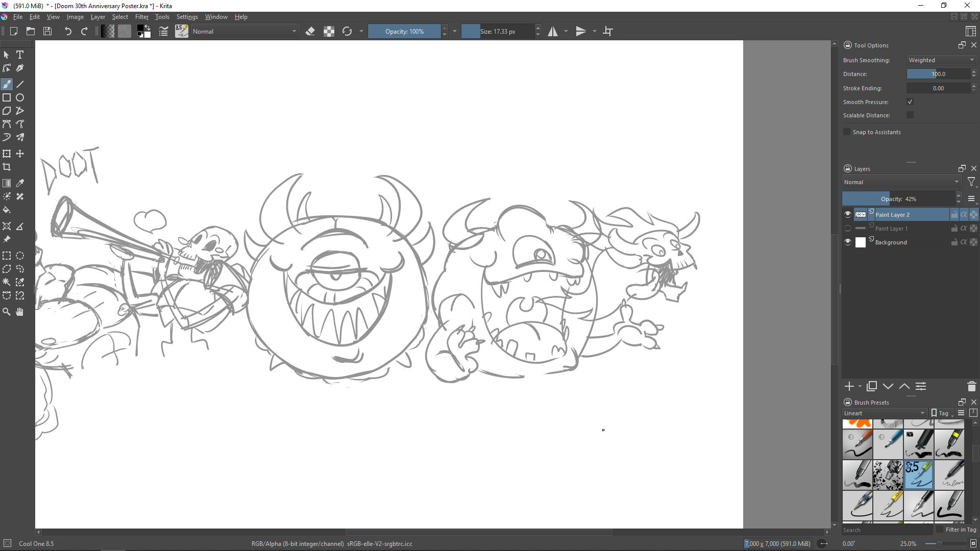Reload original brush preset icon
Viewport: 980px width, 551px height.
click(347, 31)
